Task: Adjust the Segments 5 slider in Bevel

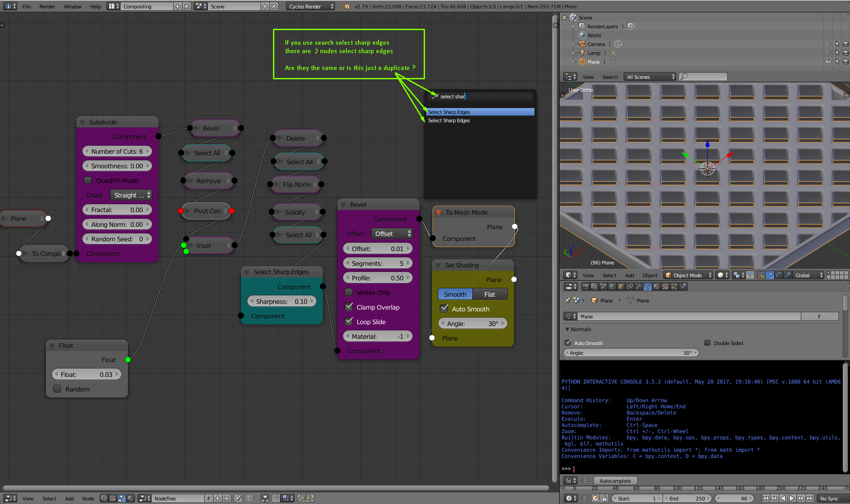Action: [x=378, y=263]
